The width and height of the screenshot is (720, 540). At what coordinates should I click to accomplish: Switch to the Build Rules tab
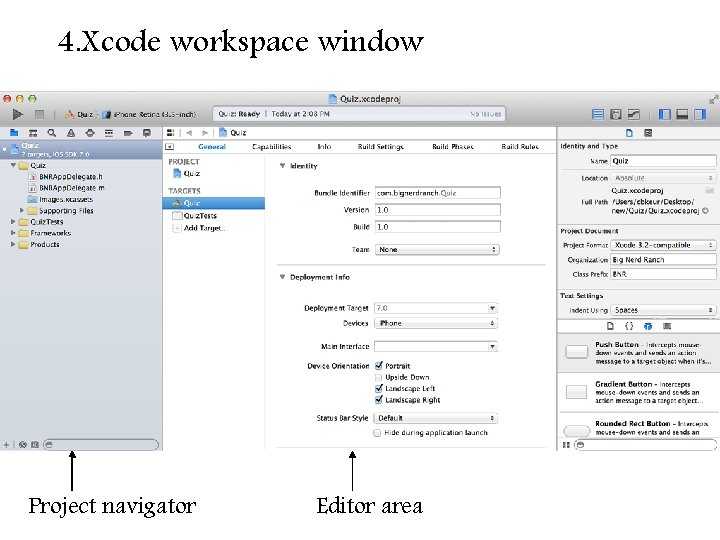coord(520,146)
